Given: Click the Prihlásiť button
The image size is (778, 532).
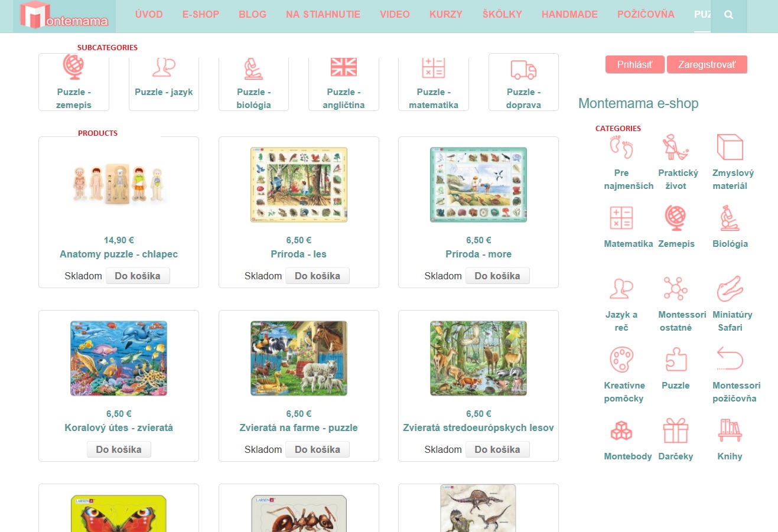Looking at the screenshot, I should (x=635, y=65).
